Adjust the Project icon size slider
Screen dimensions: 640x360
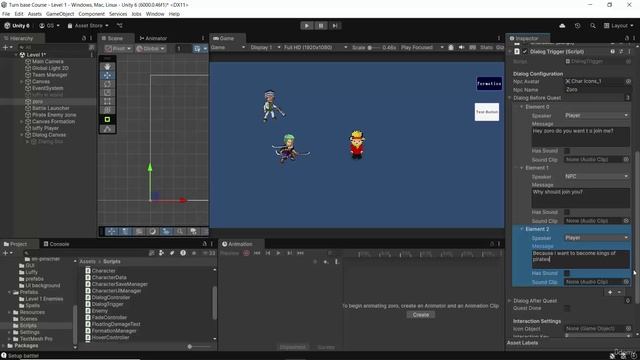tap(199, 347)
